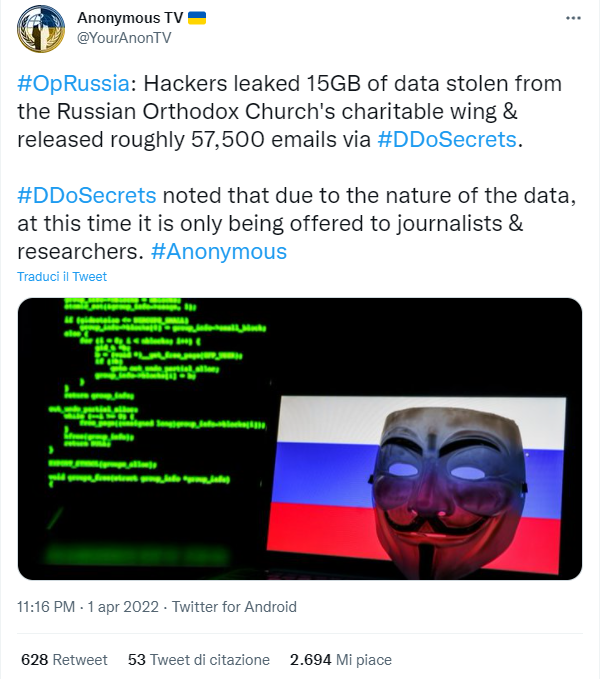Click the "Twitter for Android" source link
This screenshot has height=679, width=608.
tap(234, 607)
